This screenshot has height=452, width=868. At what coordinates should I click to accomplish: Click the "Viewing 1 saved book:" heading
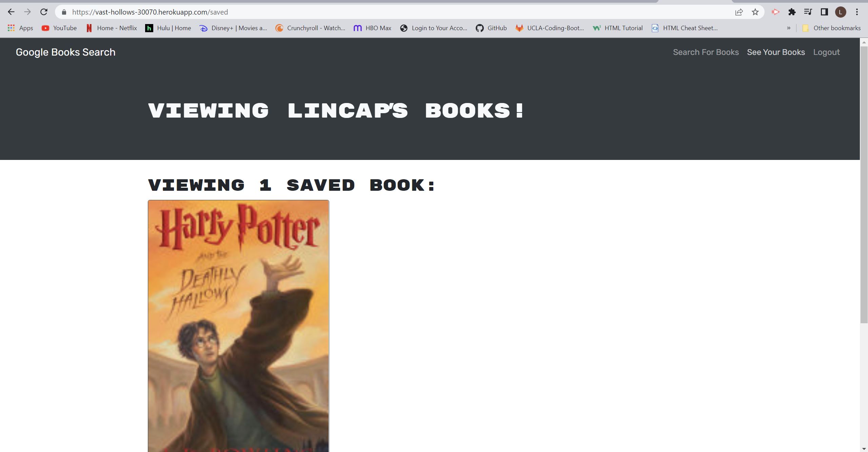tap(291, 185)
